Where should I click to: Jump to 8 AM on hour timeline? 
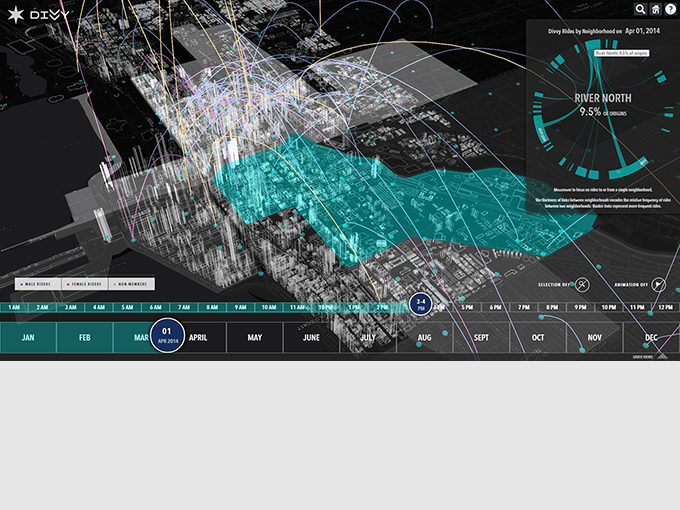pos(212,307)
